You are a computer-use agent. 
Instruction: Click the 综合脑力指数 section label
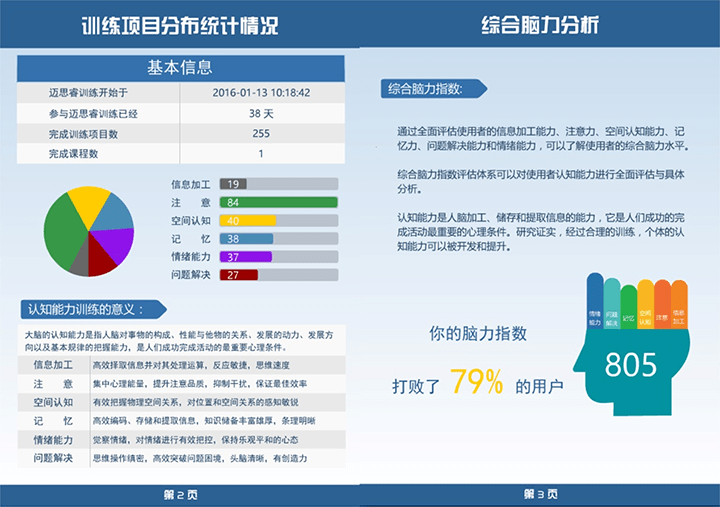(x=433, y=89)
